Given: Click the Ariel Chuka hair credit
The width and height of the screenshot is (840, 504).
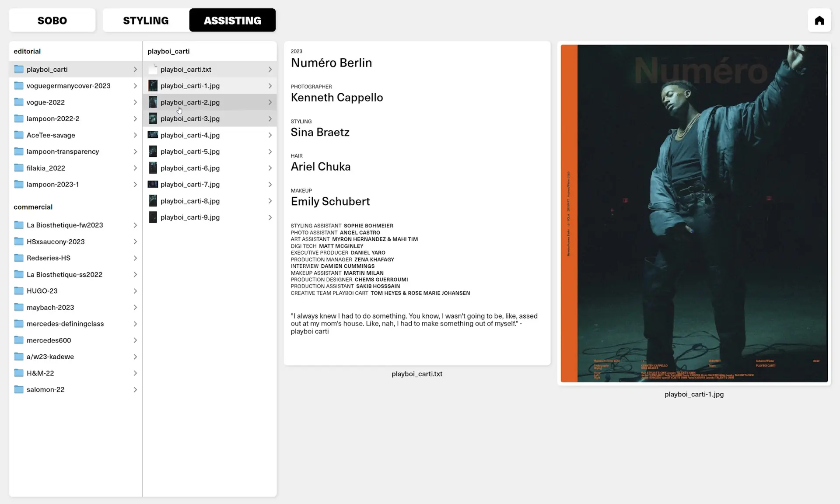Looking at the screenshot, I should click(x=320, y=167).
